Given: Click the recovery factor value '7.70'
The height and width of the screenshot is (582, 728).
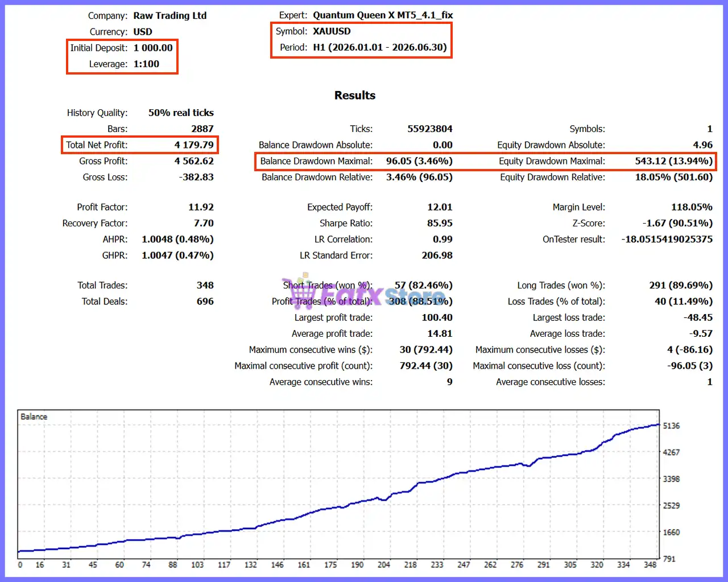Looking at the screenshot, I should tap(204, 223).
